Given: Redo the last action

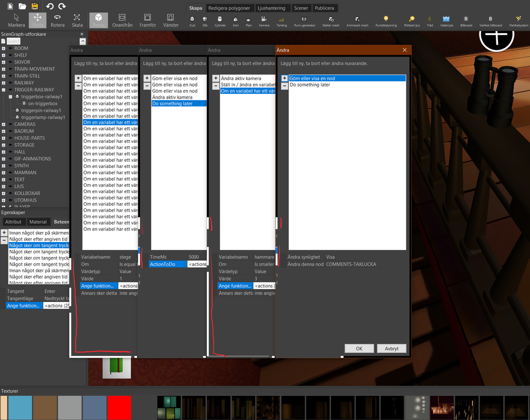Looking at the screenshot, I should tap(62, 6).
